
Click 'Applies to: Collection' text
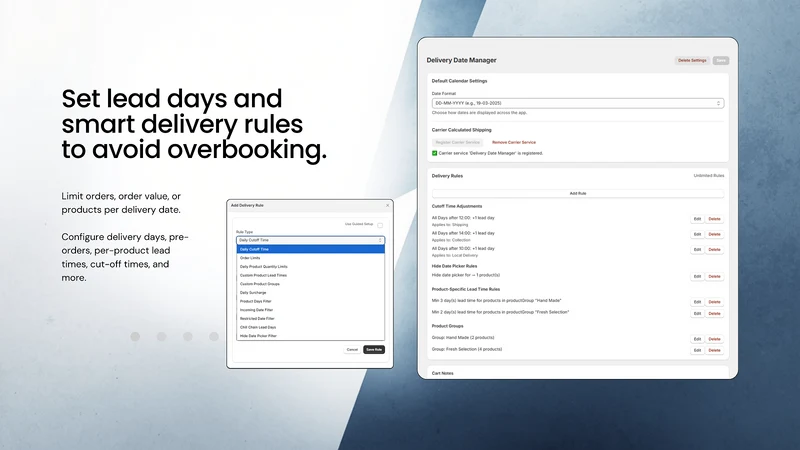pyautogui.click(x=451, y=240)
